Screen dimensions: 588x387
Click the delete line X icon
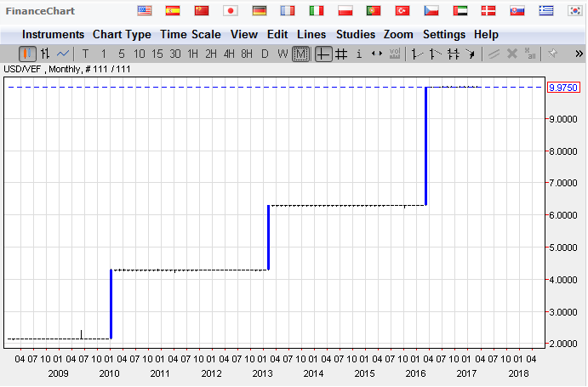point(512,54)
